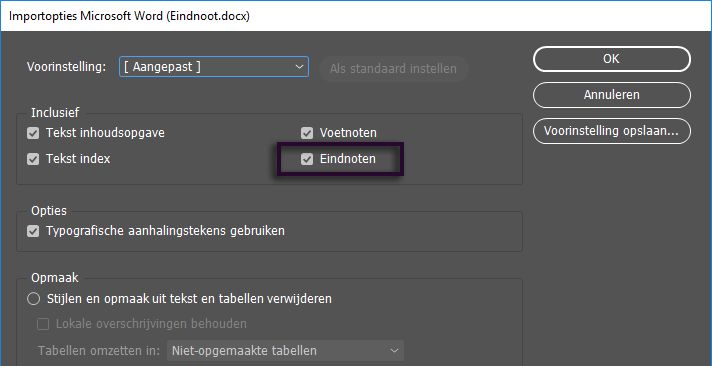Click the Opties group heading

click(x=49, y=211)
